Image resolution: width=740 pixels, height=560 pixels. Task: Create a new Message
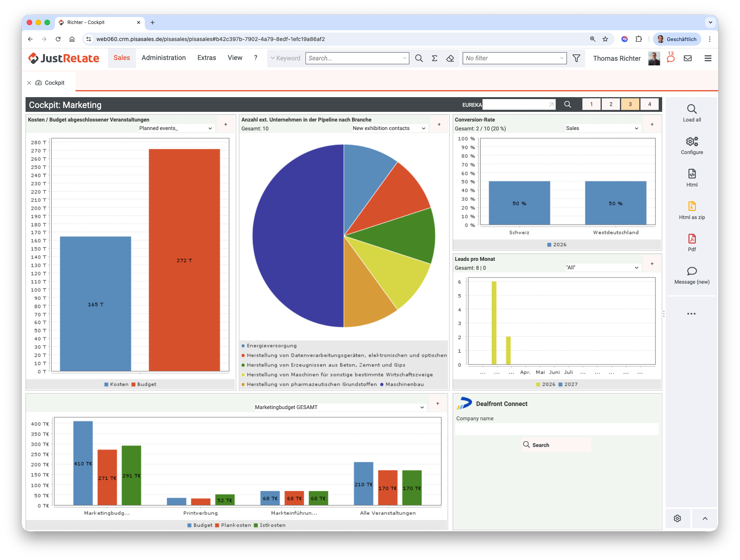(x=692, y=271)
